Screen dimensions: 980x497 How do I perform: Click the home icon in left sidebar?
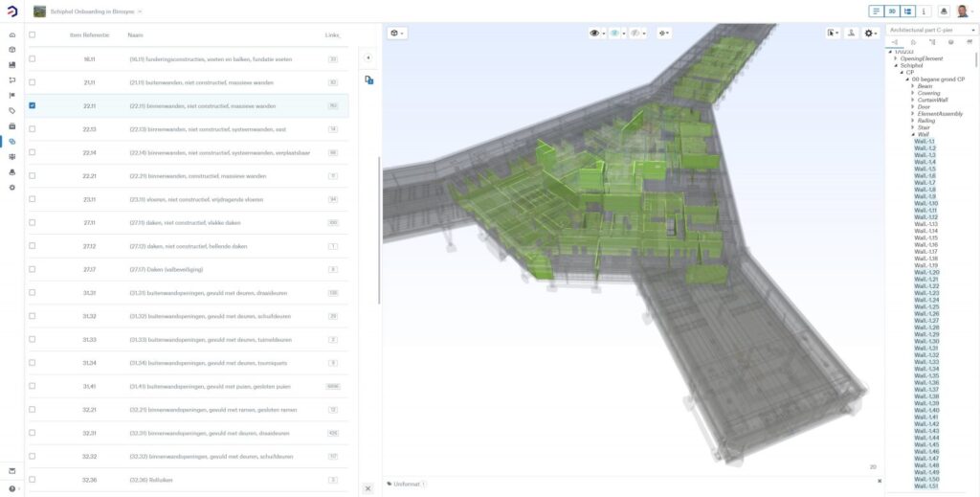pos(12,34)
